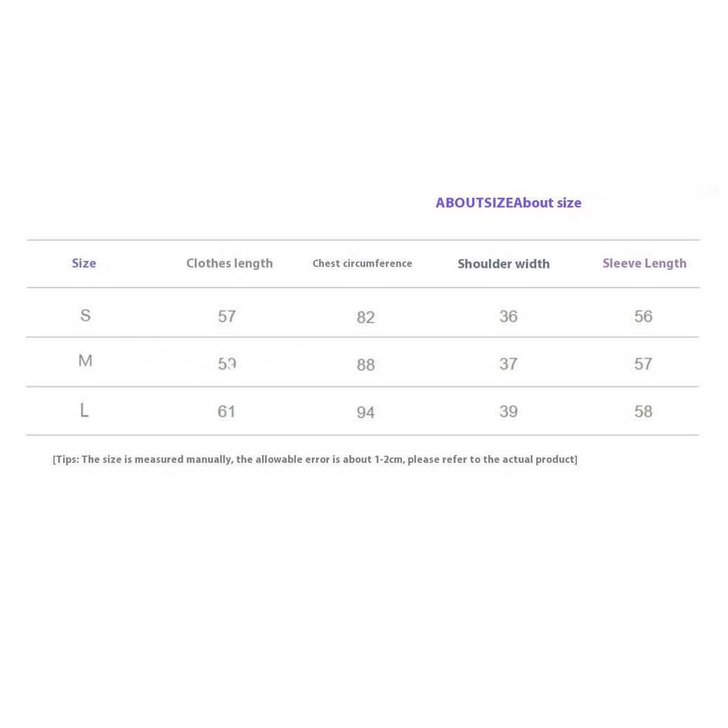The height and width of the screenshot is (728, 728).
Task: Click the ABOUTSIZE About size heading
Action: 508,203
